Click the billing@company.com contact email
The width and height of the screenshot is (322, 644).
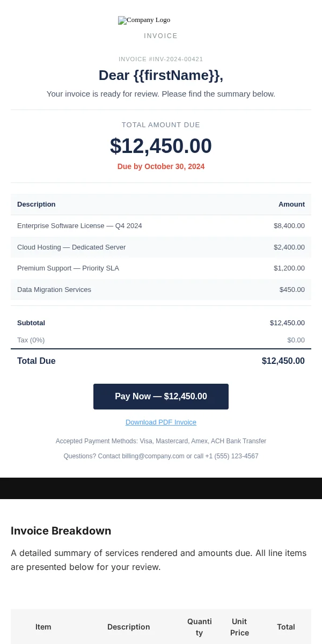153,456
